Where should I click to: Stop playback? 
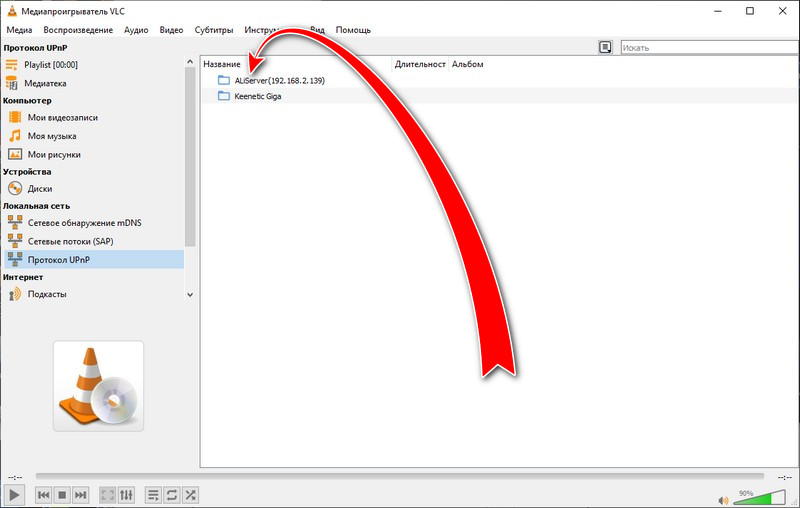(62, 495)
